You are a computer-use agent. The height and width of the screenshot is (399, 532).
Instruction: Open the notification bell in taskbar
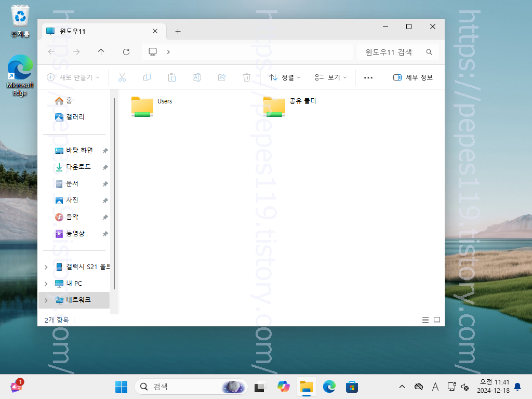click(x=518, y=387)
